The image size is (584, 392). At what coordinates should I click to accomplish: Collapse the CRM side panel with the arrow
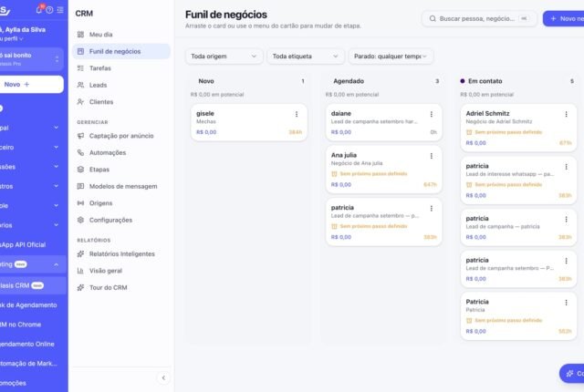163,377
